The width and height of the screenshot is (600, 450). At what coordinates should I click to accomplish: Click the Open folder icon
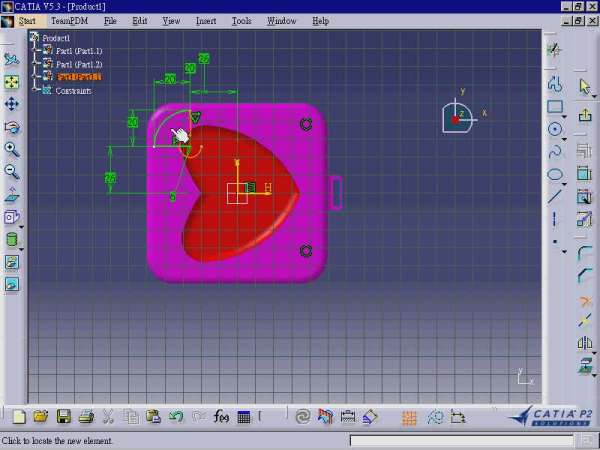[41, 417]
